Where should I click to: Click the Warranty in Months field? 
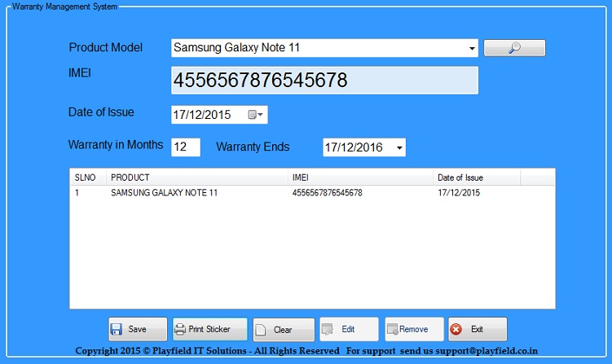click(x=186, y=147)
